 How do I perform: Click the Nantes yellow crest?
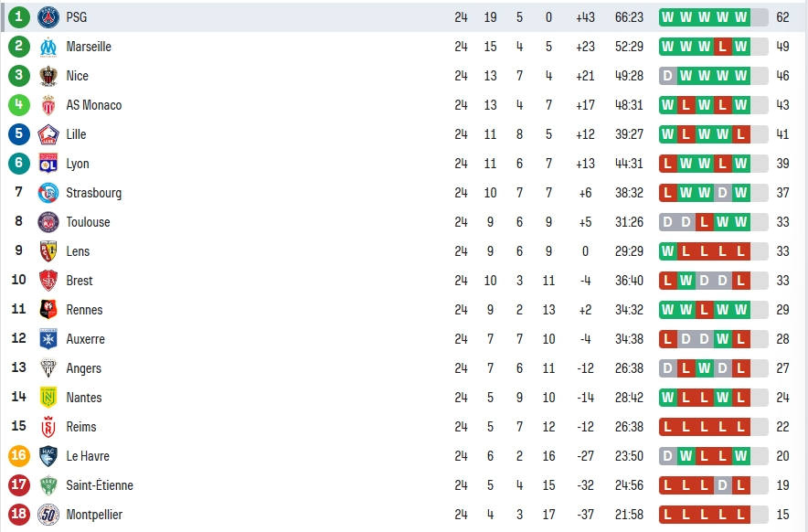[x=48, y=398]
